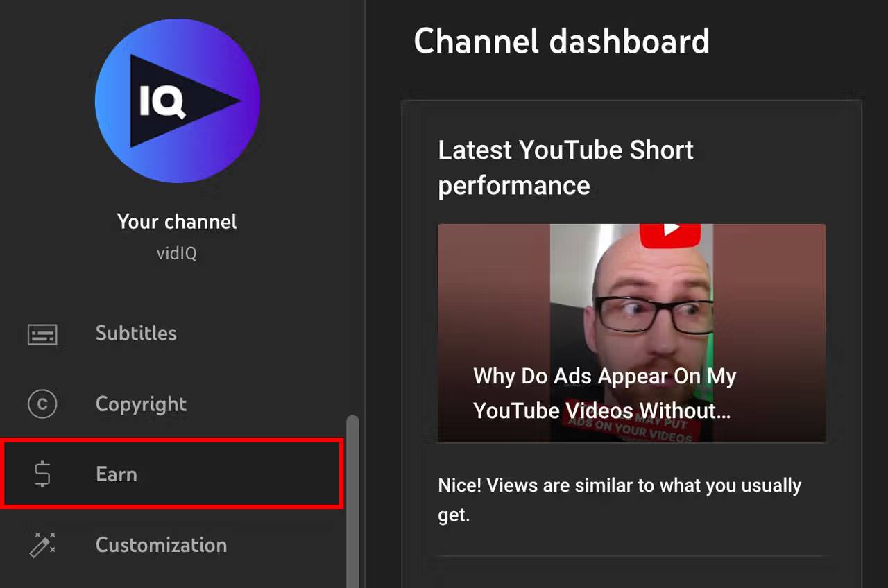Image resolution: width=888 pixels, height=588 pixels.
Task: Click the Latest YouTube Short performance heading
Action: pyautogui.click(x=565, y=166)
